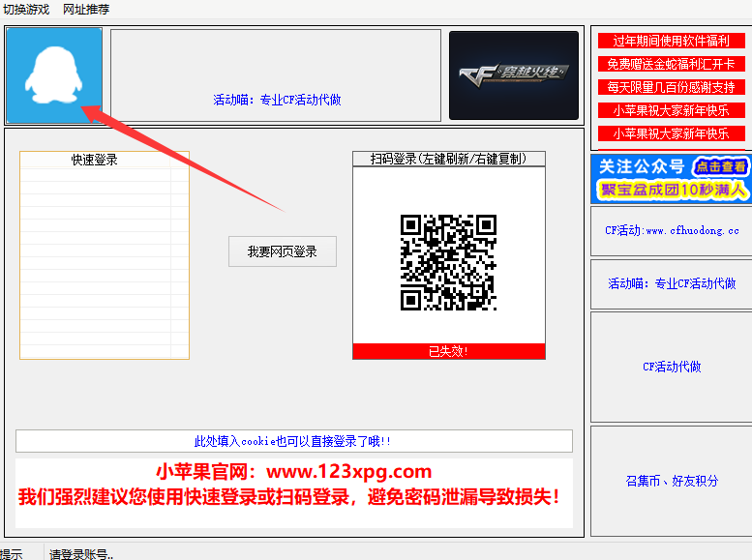752x560 pixels.
Task: Select first row in 快速登录 list
Action: 105,174
